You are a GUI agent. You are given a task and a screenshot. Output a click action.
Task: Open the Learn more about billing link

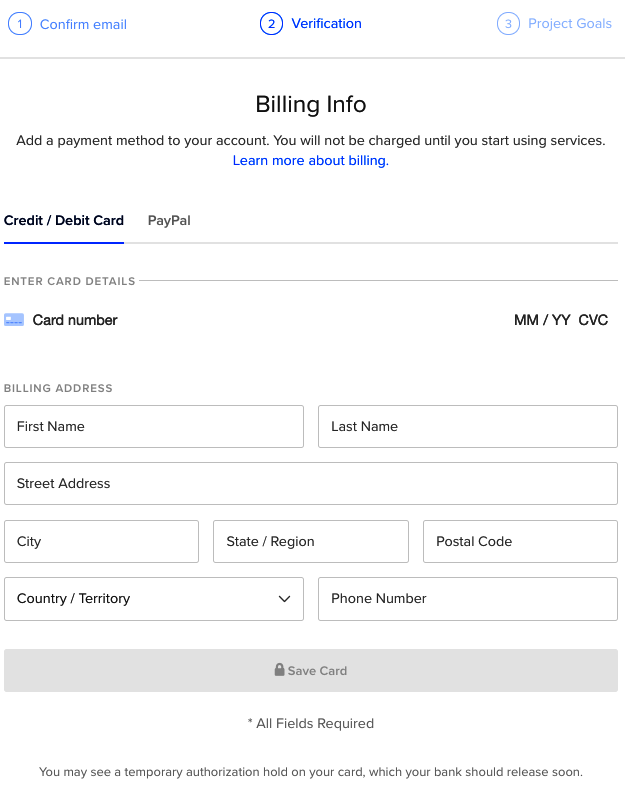310,160
